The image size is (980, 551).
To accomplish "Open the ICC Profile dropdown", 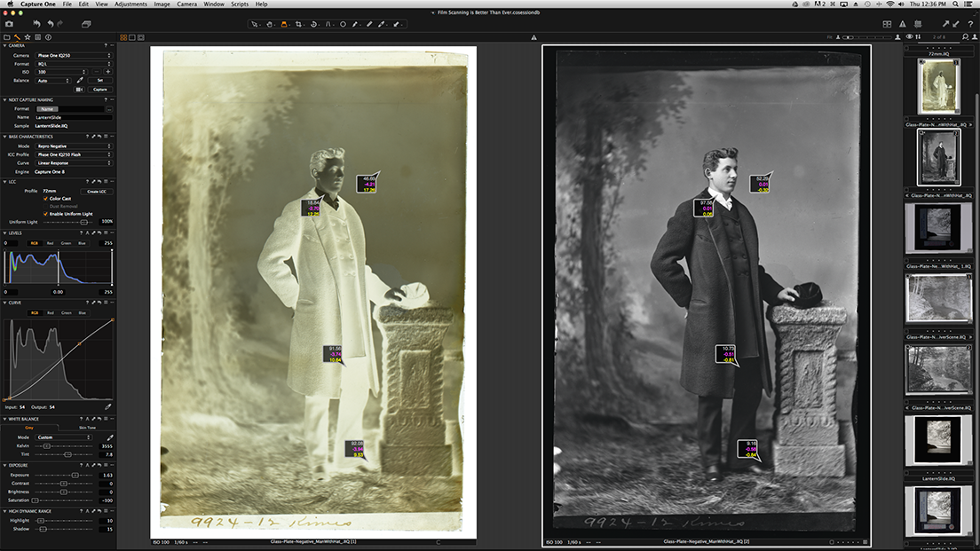I will pos(73,154).
